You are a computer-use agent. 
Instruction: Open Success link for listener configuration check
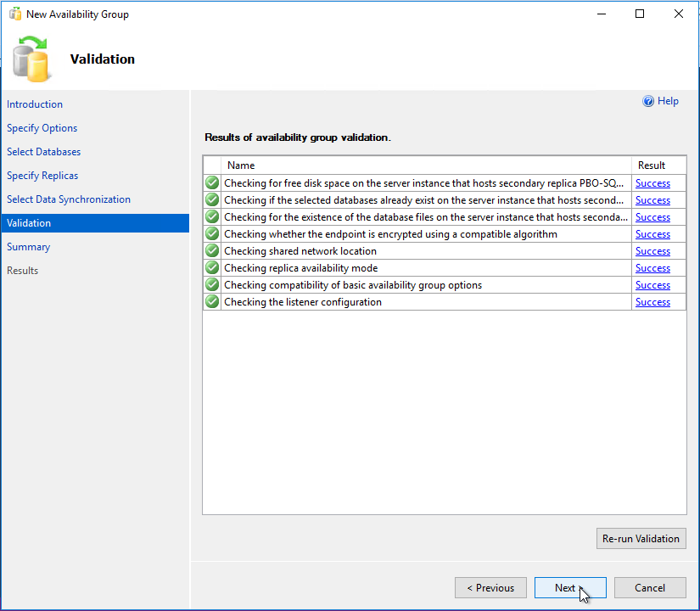pyautogui.click(x=652, y=302)
